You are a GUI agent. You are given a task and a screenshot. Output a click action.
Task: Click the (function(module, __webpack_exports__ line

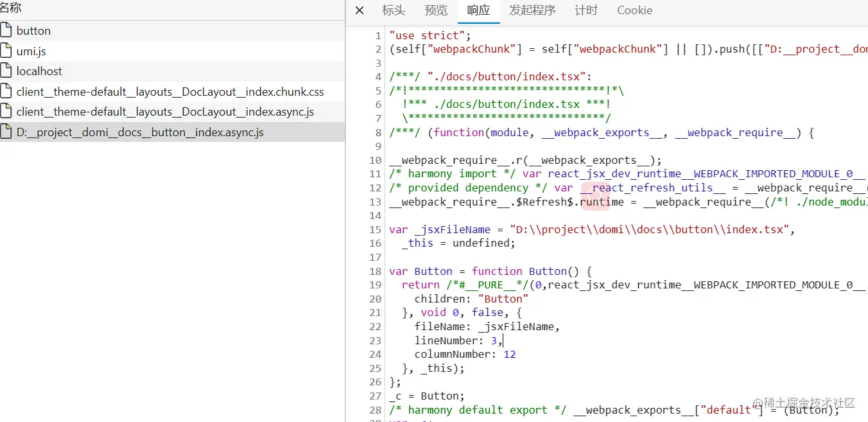602,132
